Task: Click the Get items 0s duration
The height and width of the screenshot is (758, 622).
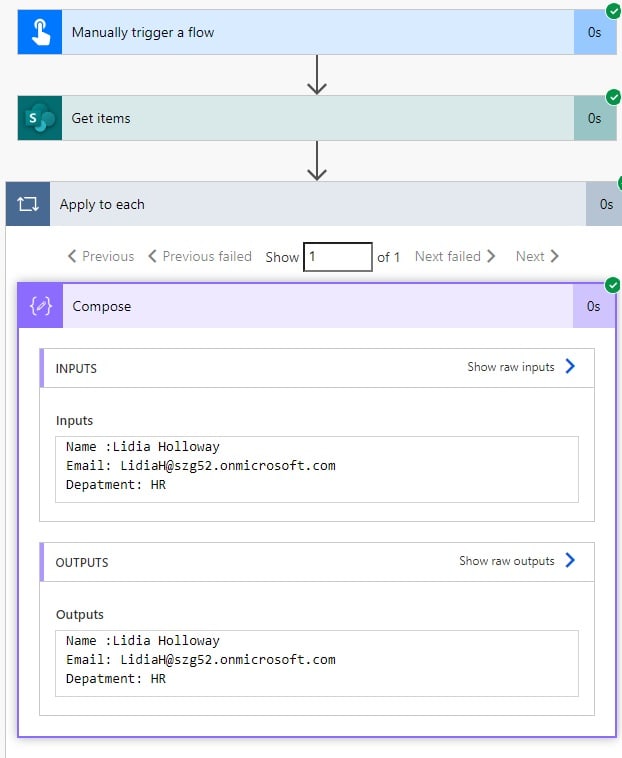Action: coord(594,118)
